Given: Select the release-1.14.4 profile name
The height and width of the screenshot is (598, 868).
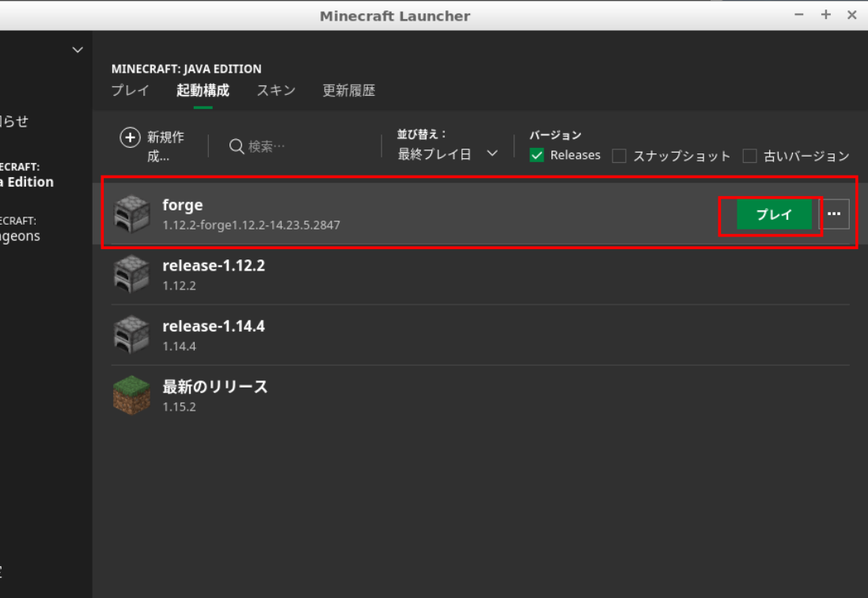Looking at the screenshot, I should coord(214,327).
